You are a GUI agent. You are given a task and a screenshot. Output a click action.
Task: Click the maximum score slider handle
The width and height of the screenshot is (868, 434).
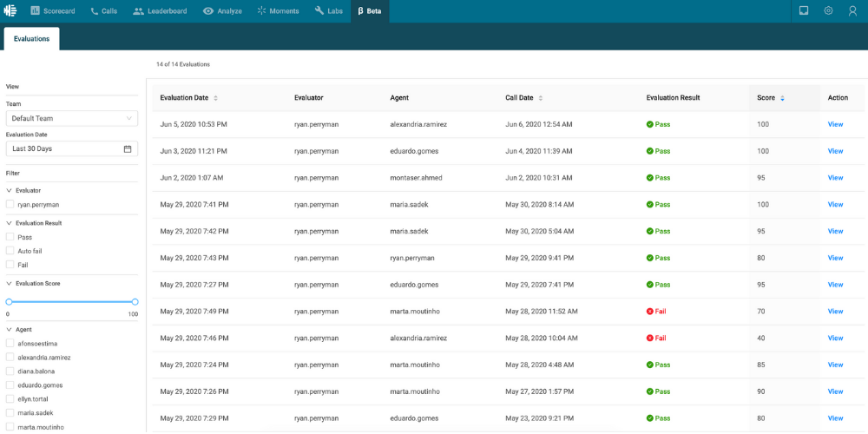point(135,302)
